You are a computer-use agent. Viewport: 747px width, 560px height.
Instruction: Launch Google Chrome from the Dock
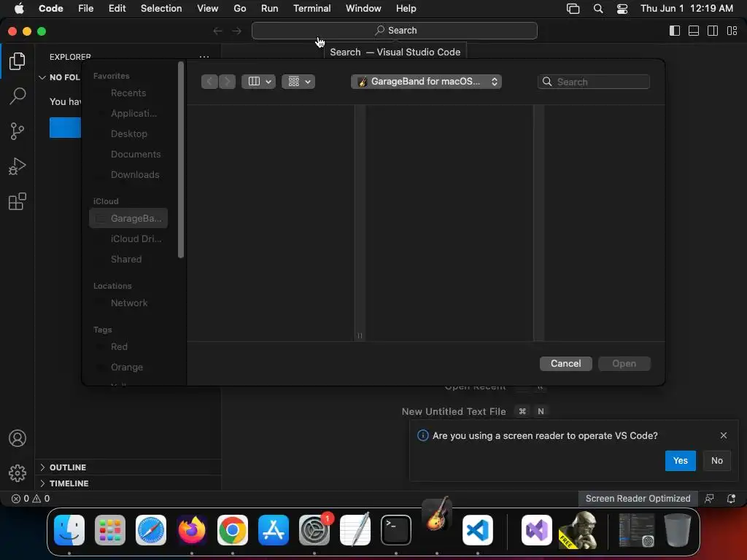coord(233,530)
